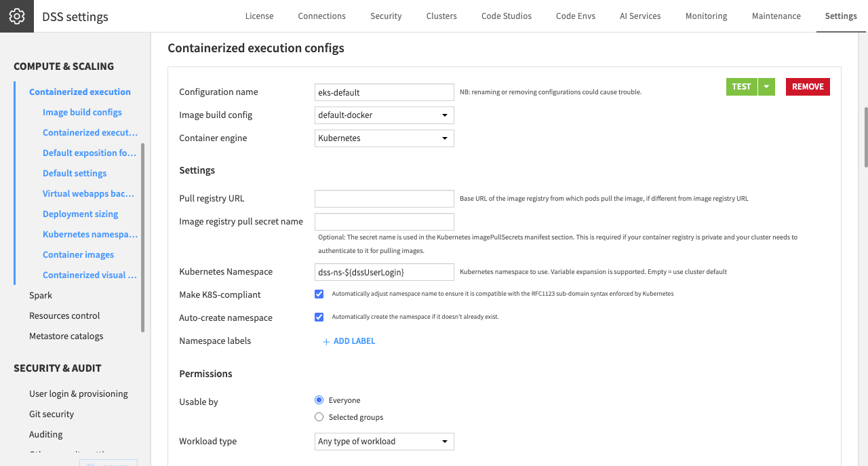
Task: Open the Workload type dropdown
Action: [384, 442]
